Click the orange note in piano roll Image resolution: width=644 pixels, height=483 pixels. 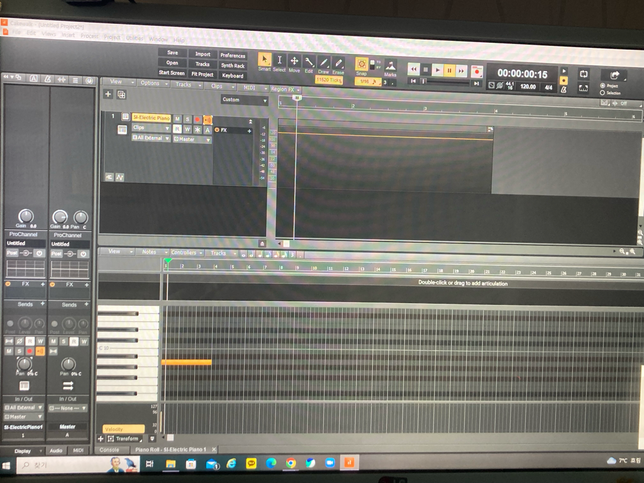(x=186, y=362)
